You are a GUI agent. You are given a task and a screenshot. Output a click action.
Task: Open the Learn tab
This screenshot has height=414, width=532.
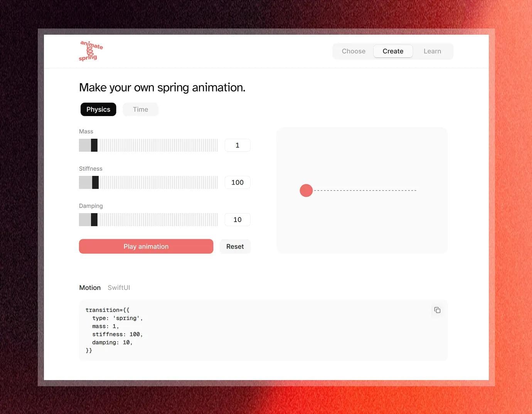tap(432, 51)
